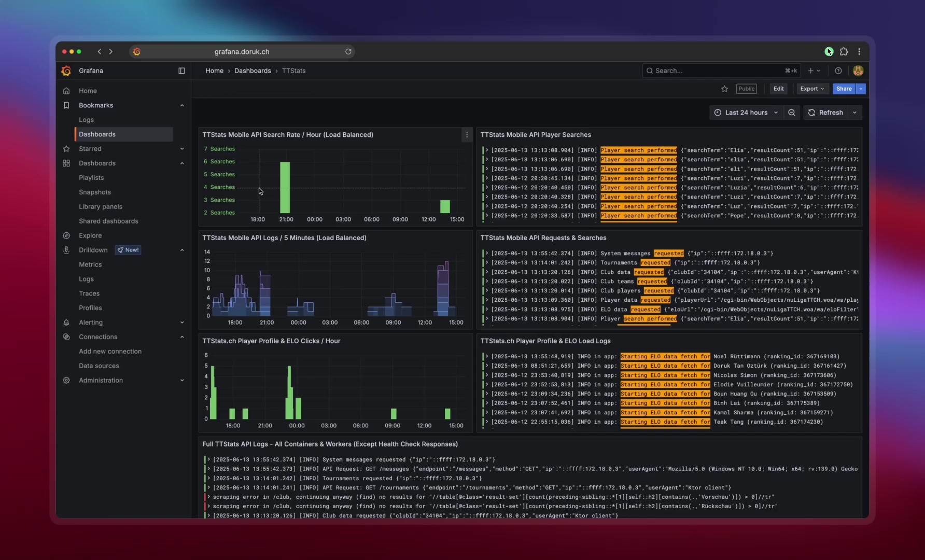
Task: Open the plus New dropdown
Action: coord(814,71)
